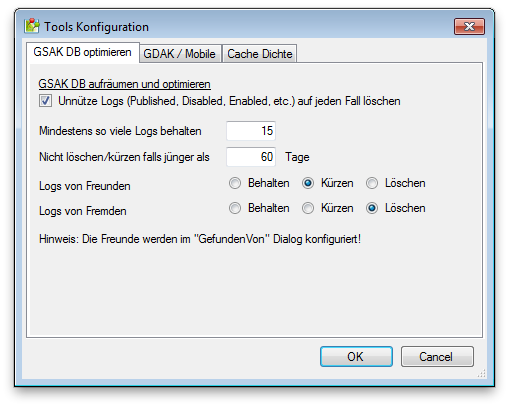Select Behalten for Logs von Freunden
The width and height of the screenshot is (509, 407).
click(x=235, y=183)
